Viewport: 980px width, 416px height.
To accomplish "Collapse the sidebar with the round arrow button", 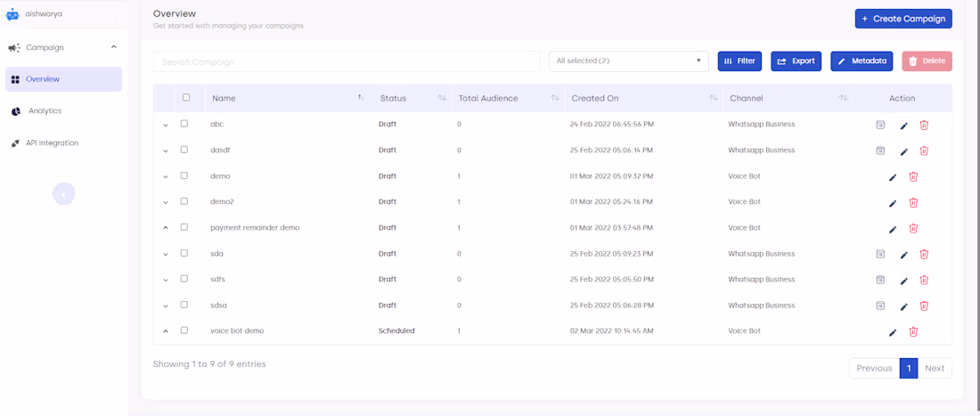I will [x=63, y=194].
